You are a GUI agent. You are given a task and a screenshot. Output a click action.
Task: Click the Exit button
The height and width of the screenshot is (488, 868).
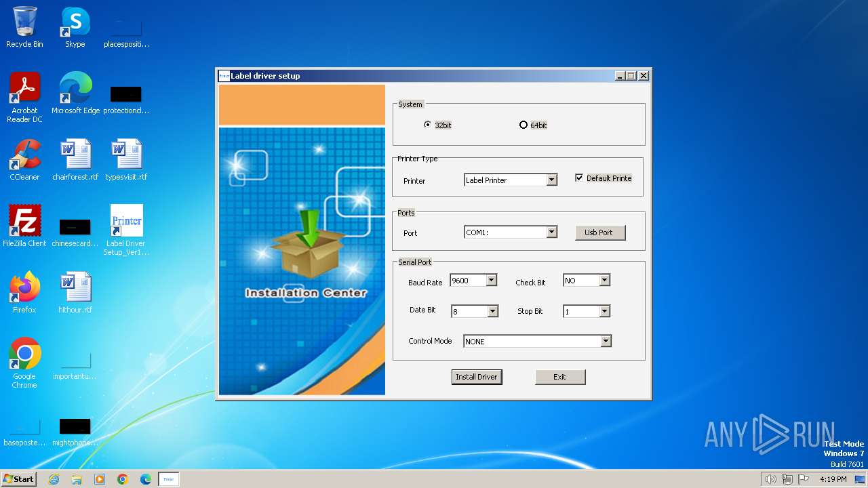tap(560, 377)
